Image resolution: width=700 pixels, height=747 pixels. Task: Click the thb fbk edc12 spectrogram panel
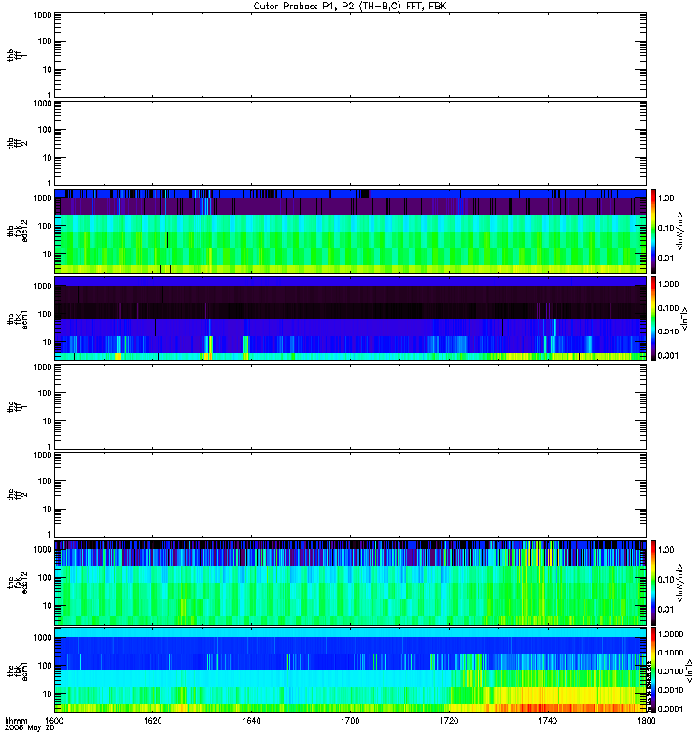tap(350, 231)
